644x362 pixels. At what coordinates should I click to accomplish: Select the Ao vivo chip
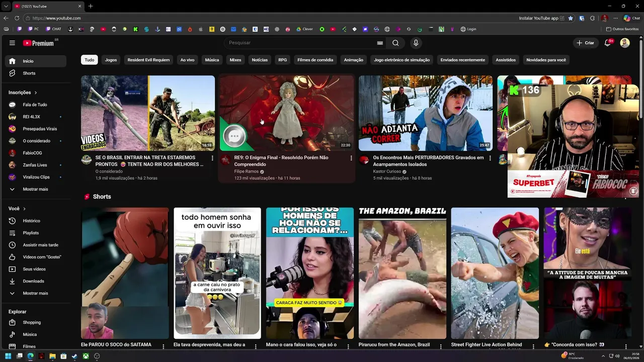tap(187, 60)
